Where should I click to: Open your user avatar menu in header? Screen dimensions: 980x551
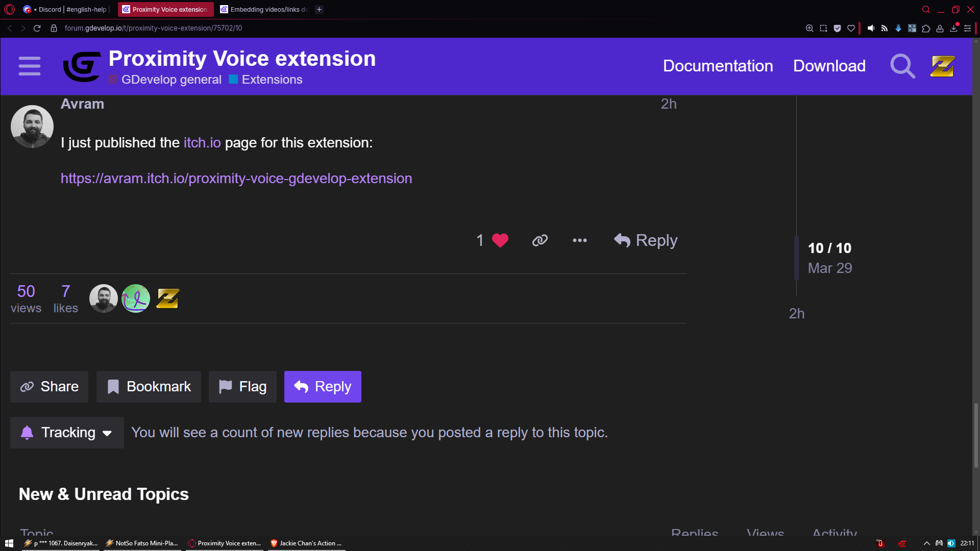coord(942,66)
